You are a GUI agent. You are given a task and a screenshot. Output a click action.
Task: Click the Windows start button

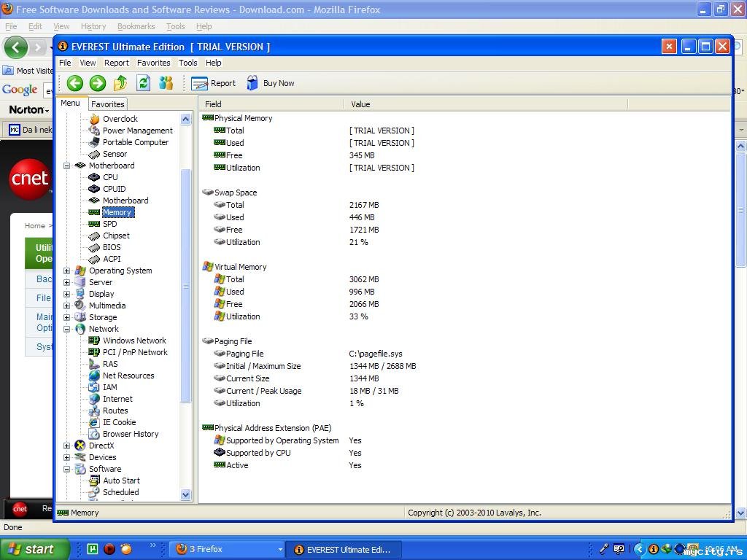click(x=34, y=549)
